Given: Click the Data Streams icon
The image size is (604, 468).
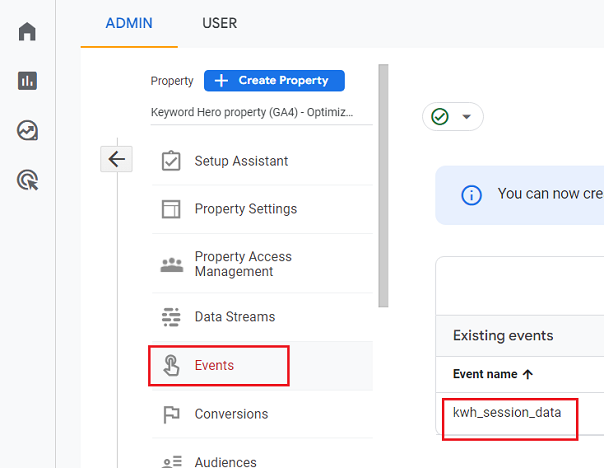Looking at the screenshot, I should click(171, 317).
